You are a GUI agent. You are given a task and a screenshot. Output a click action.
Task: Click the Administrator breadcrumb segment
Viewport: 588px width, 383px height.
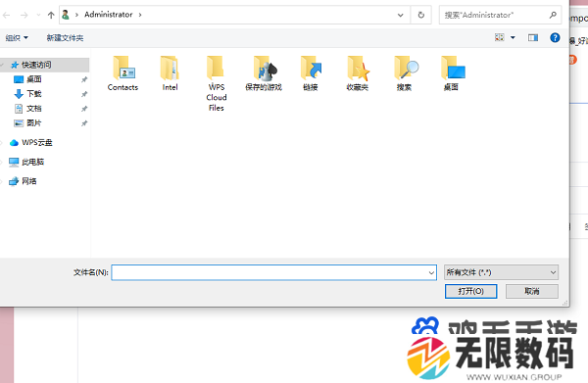(109, 15)
